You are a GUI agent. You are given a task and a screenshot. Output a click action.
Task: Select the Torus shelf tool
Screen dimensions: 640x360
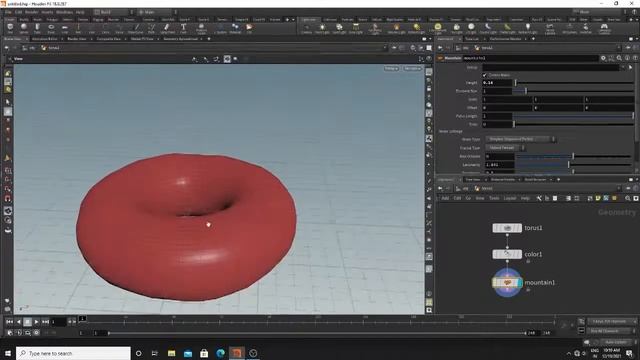point(51,28)
